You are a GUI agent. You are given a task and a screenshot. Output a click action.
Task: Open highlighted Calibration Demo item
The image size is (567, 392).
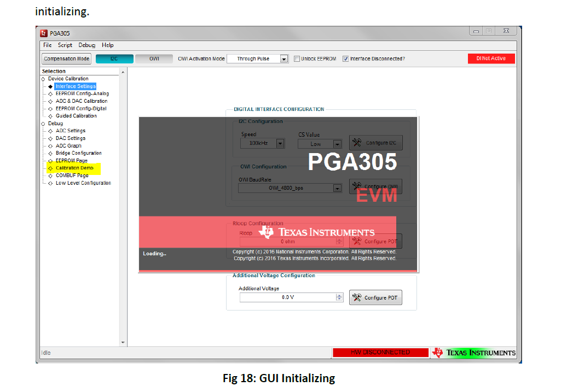[74, 168]
